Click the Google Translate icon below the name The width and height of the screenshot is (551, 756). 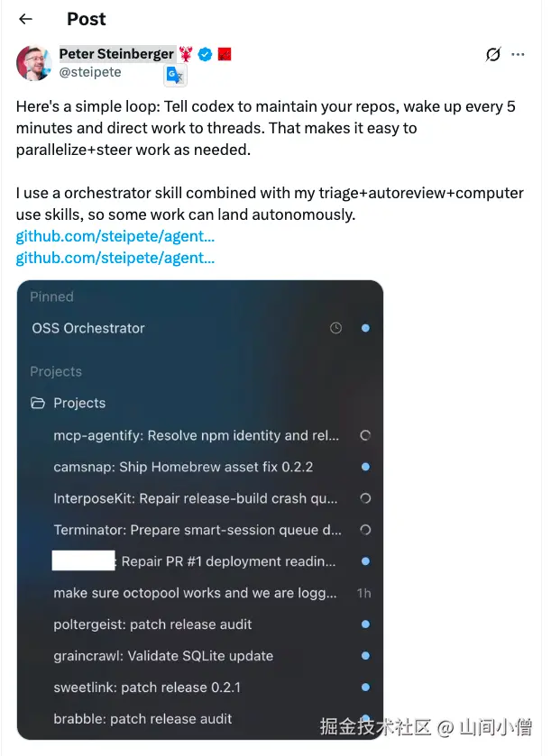(x=175, y=75)
